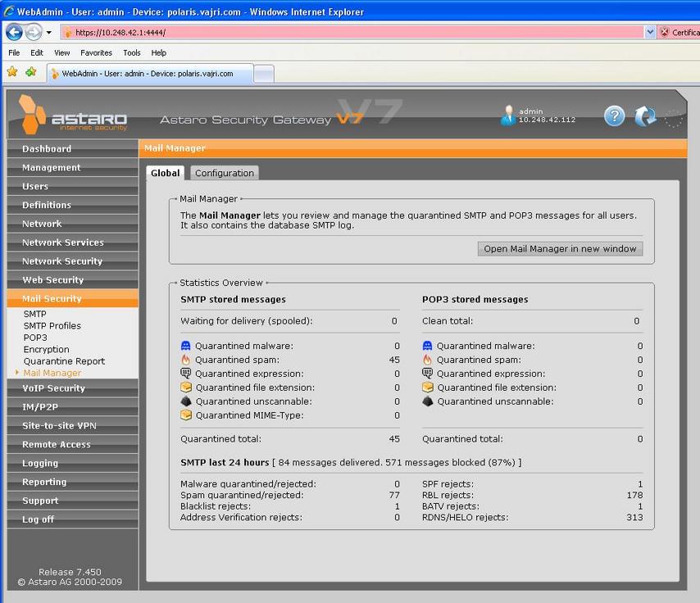The image size is (700, 603).
Task: Click the Astaro hexagon logo
Action: pos(32,114)
